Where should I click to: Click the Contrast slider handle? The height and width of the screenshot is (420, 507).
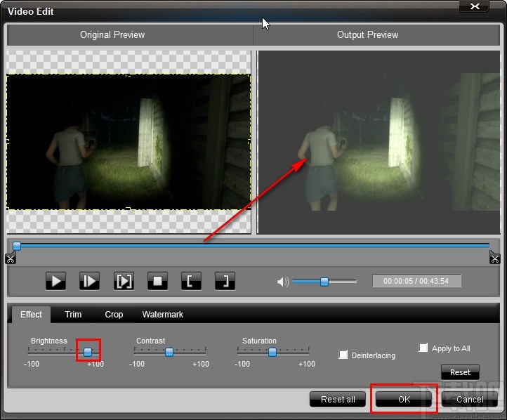(169, 352)
